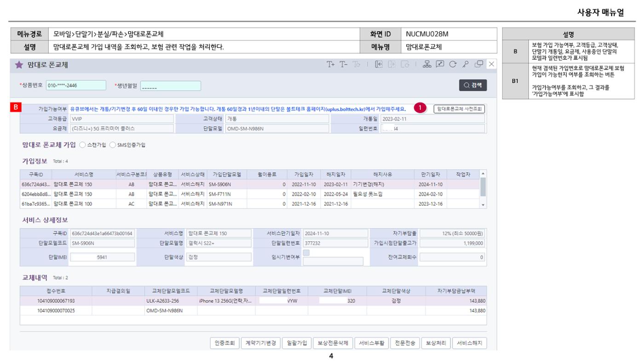Click the 기기변경(해지) cancellation reason cell
644x362 pixels.
tap(383, 184)
